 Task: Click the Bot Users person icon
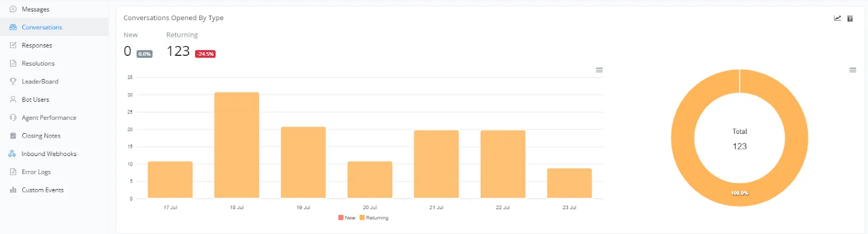point(13,100)
